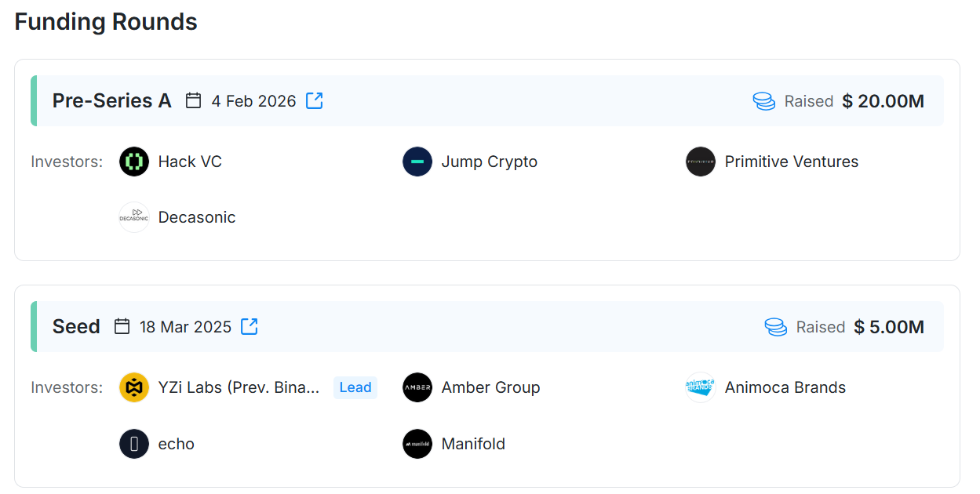The height and width of the screenshot is (494, 980).
Task: Open the Animoca Brands investor link
Action: point(785,387)
